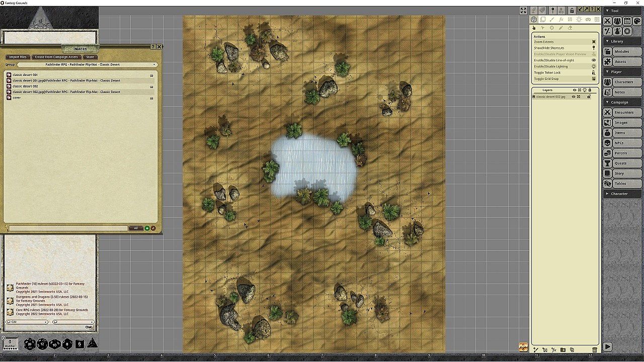The height and width of the screenshot is (362, 644).
Task: Open the Modules library entry
Action: click(x=627, y=51)
